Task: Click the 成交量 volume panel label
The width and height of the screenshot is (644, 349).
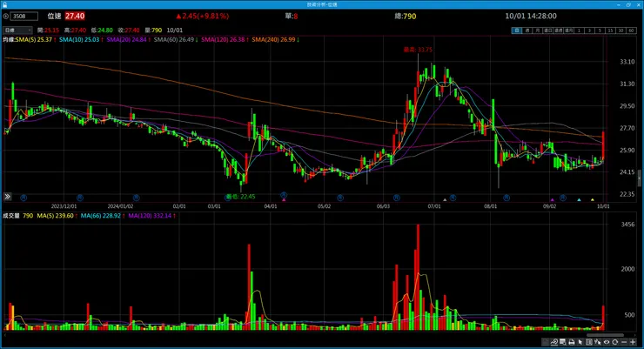Action: pyautogui.click(x=11, y=216)
